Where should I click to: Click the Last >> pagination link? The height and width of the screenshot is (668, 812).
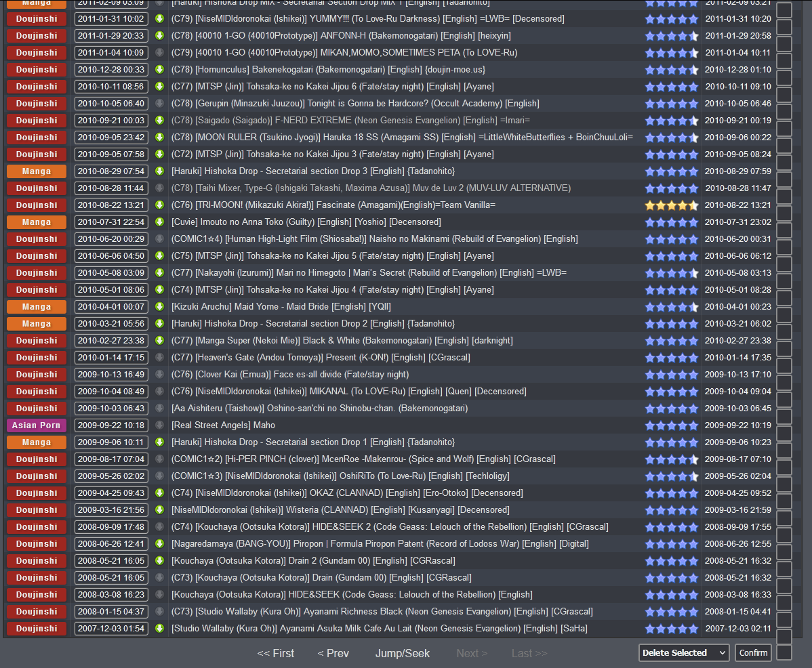529,654
